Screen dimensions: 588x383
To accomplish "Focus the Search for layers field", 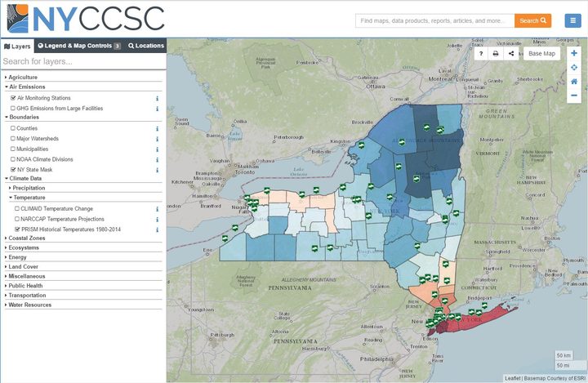I will (83, 61).
